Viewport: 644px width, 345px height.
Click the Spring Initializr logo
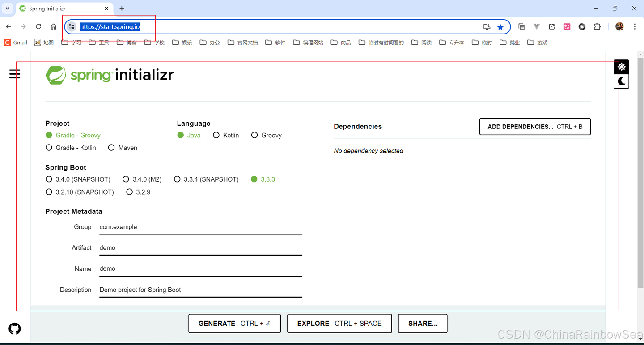click(110, 75)
